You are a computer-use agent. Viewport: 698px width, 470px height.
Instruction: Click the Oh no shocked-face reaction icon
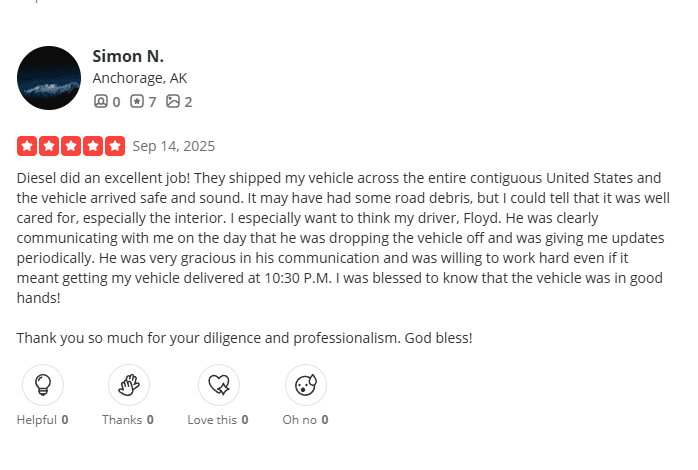(x=305, y=385)
